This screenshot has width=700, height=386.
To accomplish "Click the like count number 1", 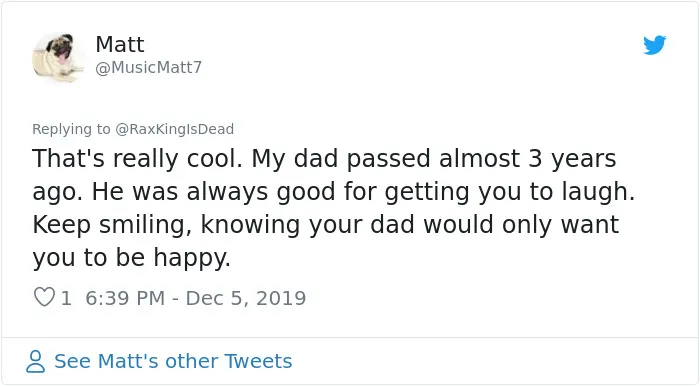I will pyautogui.click(x=66, y=298).
